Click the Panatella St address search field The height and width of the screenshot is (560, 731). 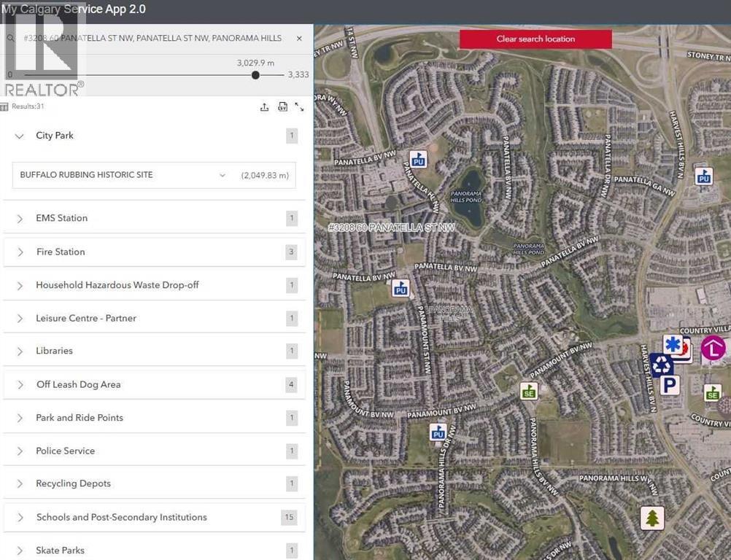click(146, 38)
